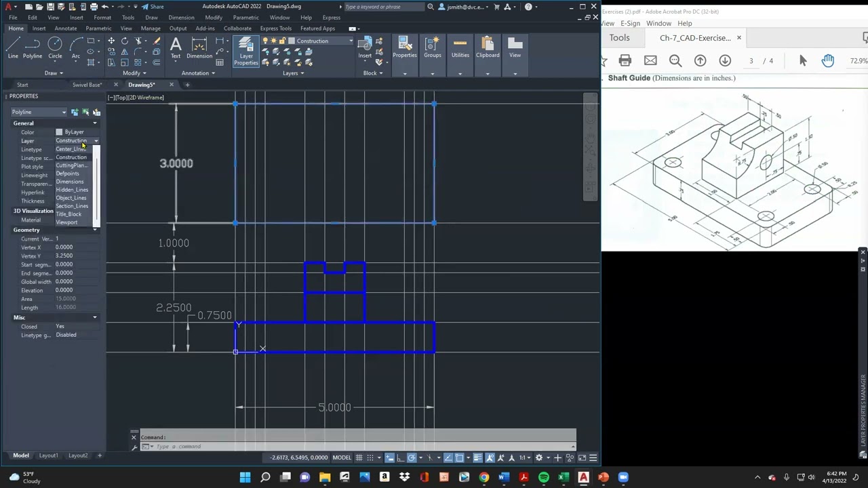
Task: Toggle layer on/off lightbulb in Layers panel
Action: 265,41
